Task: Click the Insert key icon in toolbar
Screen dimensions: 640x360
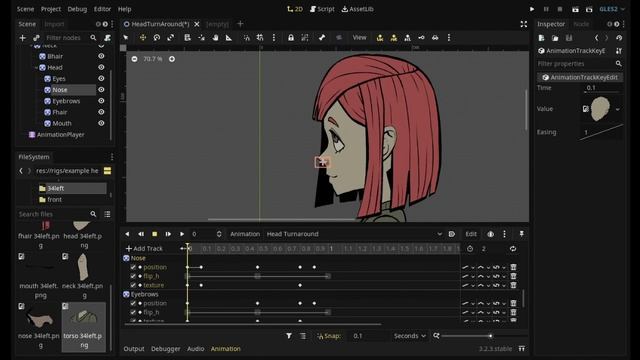Action: tap(421, 38)
